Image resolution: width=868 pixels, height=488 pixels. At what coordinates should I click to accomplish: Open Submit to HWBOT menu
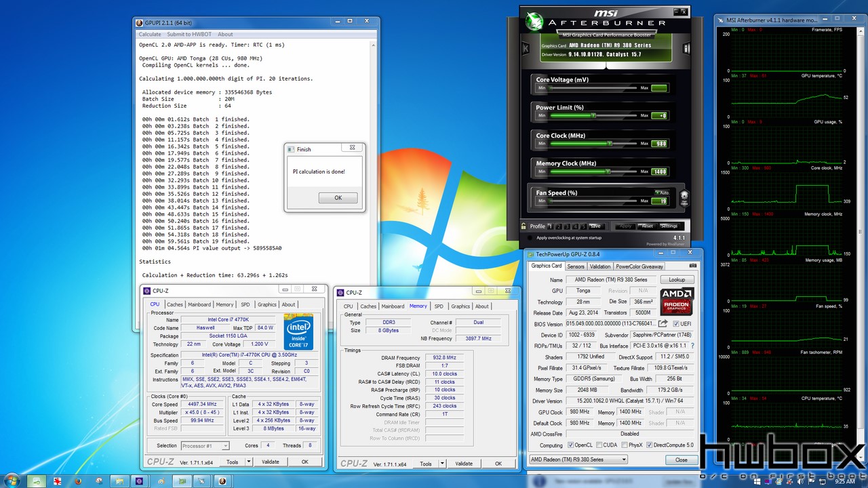(x=189, y=34)
